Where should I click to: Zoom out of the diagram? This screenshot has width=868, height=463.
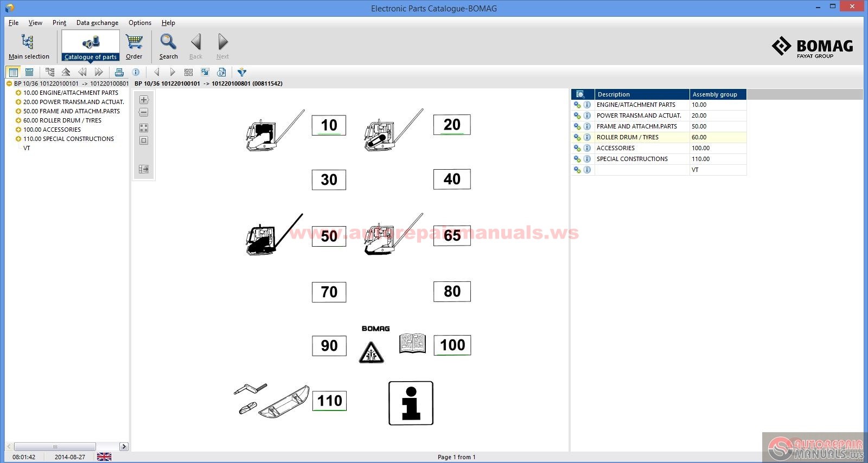pyautogui.click(x=144, y=112)
